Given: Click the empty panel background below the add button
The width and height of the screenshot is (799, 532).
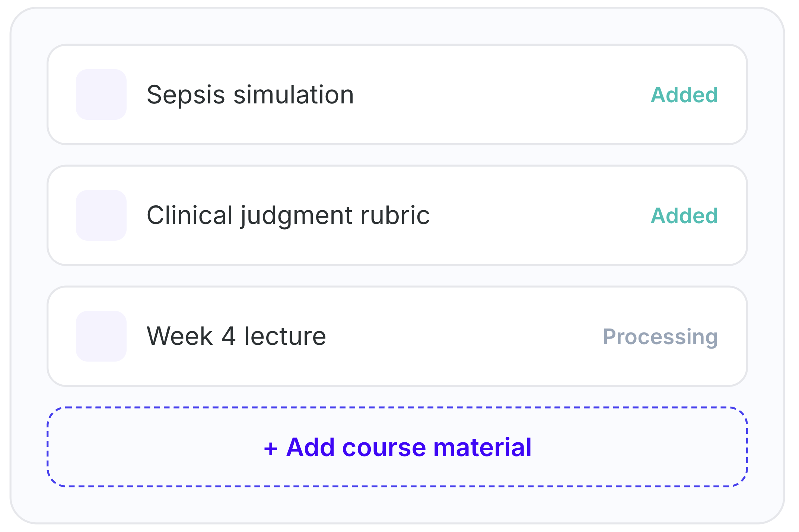Looking at the screenshot, I should [397, 504].
